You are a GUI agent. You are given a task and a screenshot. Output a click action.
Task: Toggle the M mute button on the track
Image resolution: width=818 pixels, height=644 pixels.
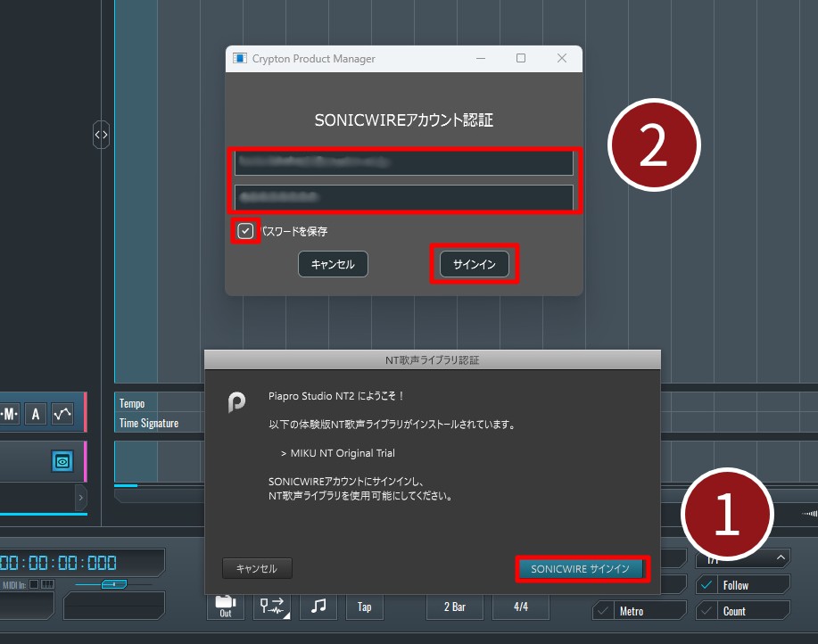[x=10, y=414]
